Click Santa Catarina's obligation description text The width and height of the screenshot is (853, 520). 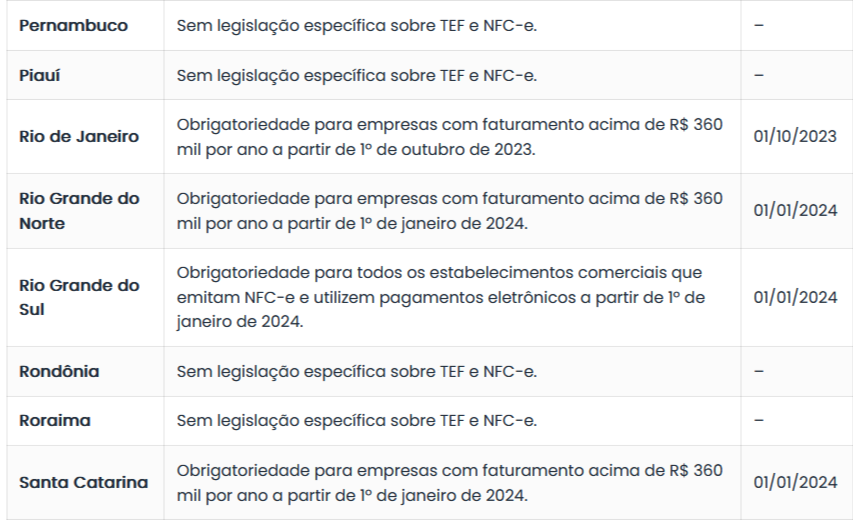coord(449,482)
